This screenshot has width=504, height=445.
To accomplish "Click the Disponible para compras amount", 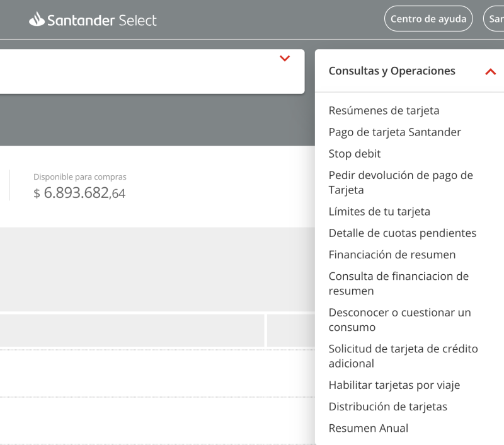I will [x=79, y=193].
